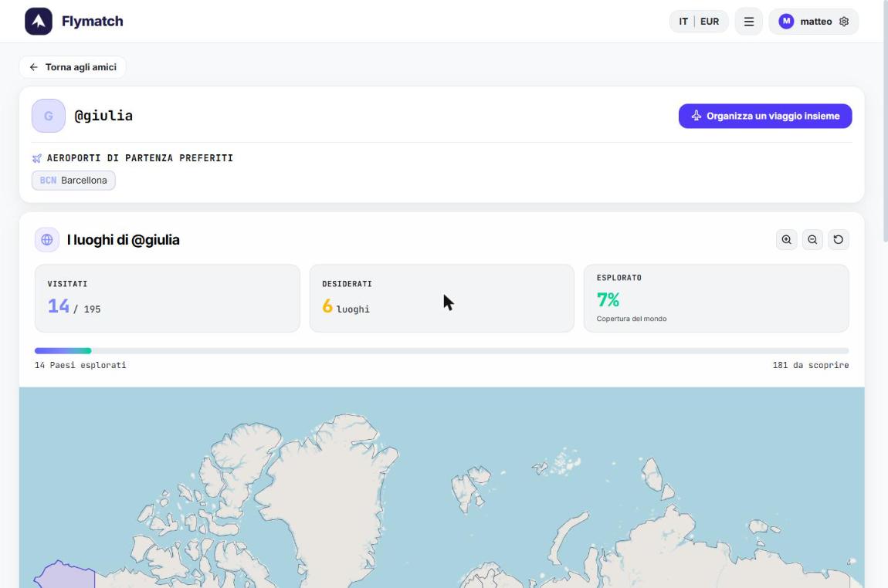Click 'Aeroporti di partenza preferiti' heading
This screenshot has height=588, width=888.
coord(140,158)
